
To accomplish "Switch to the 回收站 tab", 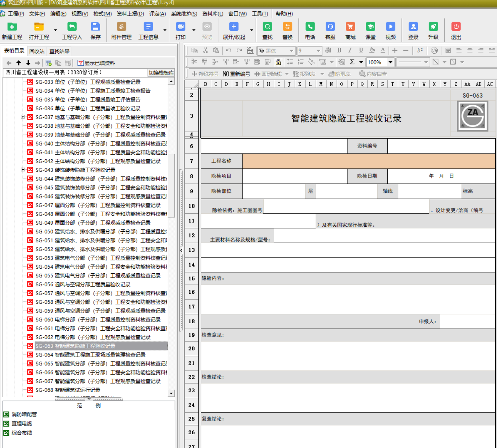I will [37, 51].
